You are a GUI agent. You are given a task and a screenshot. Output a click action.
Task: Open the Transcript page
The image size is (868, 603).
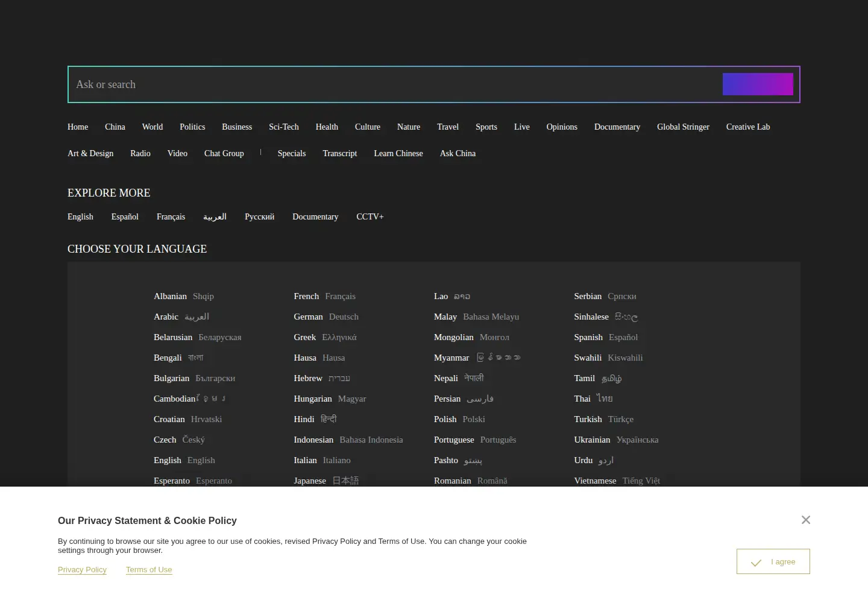point(340,153)
